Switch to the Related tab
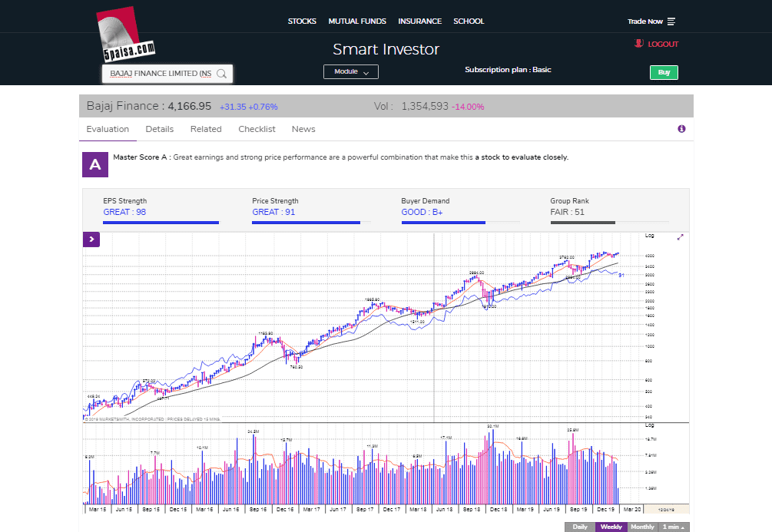 click(x=206, y=129)
